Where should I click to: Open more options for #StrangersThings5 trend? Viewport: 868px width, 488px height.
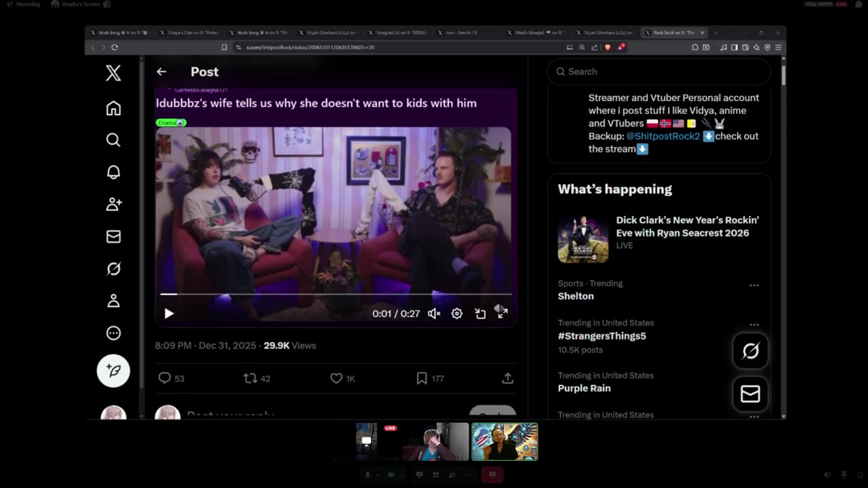754,325
